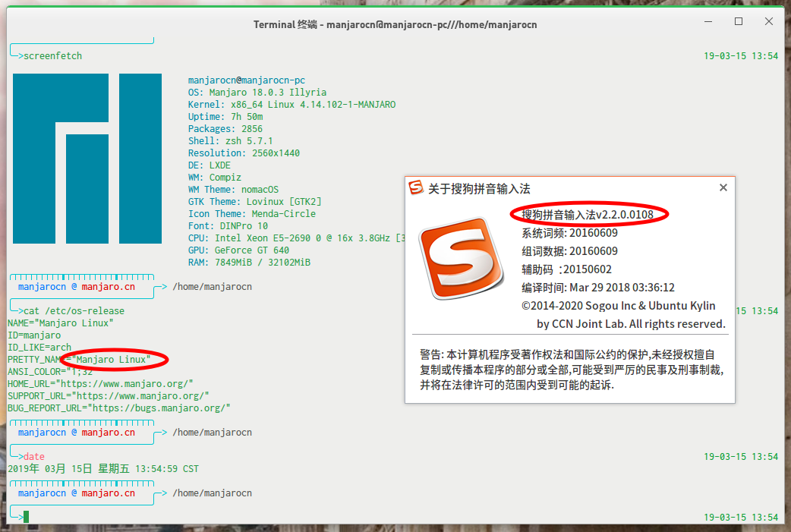
Task: Click the 'ID=manjaro' line
Action: (x=34, y=335)
